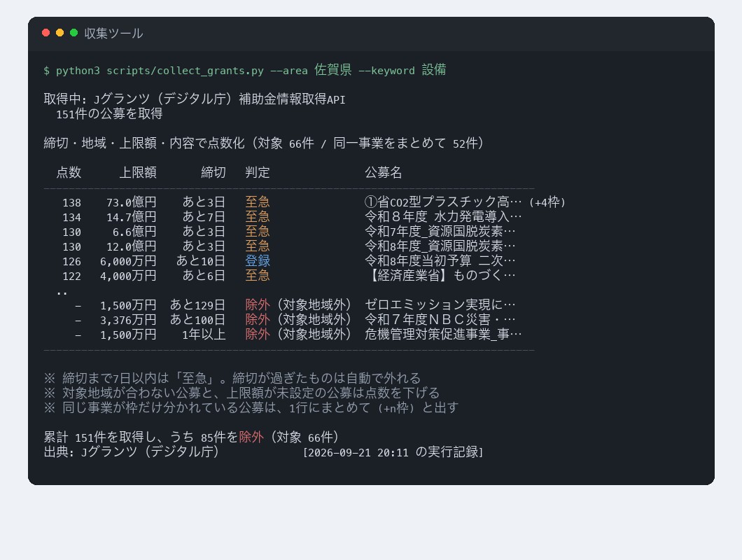This screenshot has width=742, height=560.
Task: Click the あと6日 deadline
Action: click(x=204, y=276)
